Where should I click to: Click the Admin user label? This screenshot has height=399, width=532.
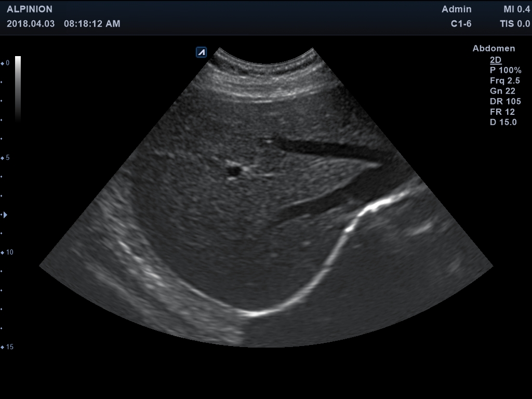(457, 9)
